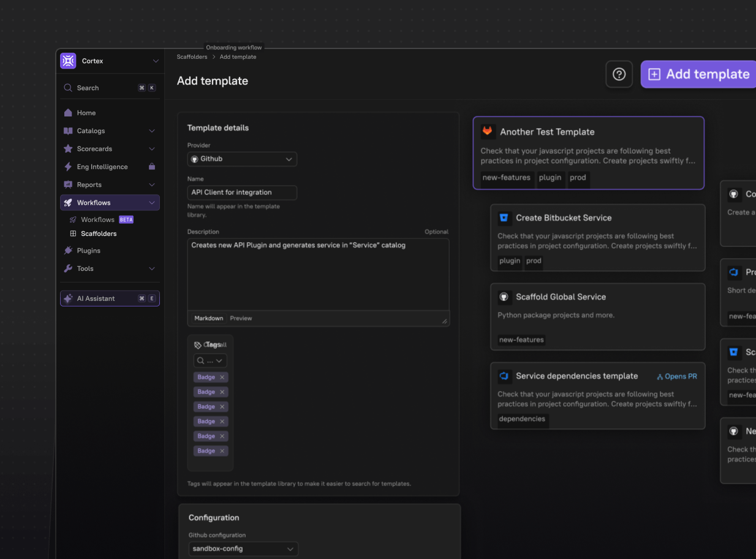Screen dimensions: 756x559
Task: Click the Name input field
Action: pyautogui.click(x=242, y=192)
